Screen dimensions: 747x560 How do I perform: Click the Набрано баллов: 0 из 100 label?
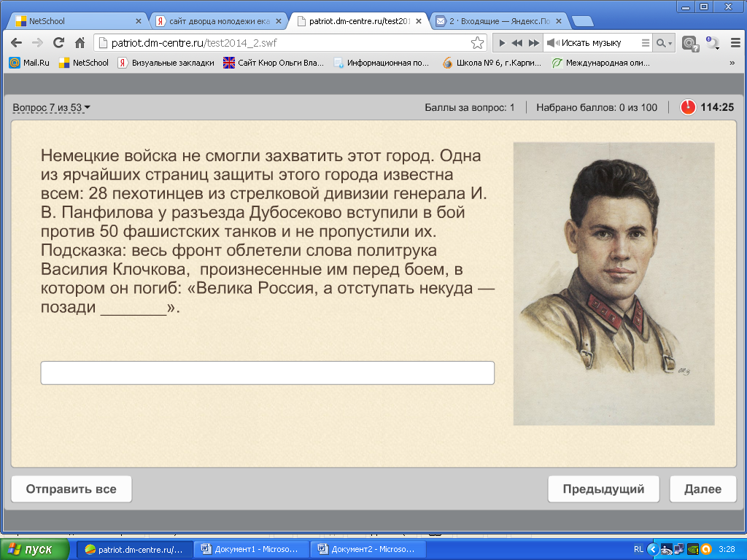597,108
